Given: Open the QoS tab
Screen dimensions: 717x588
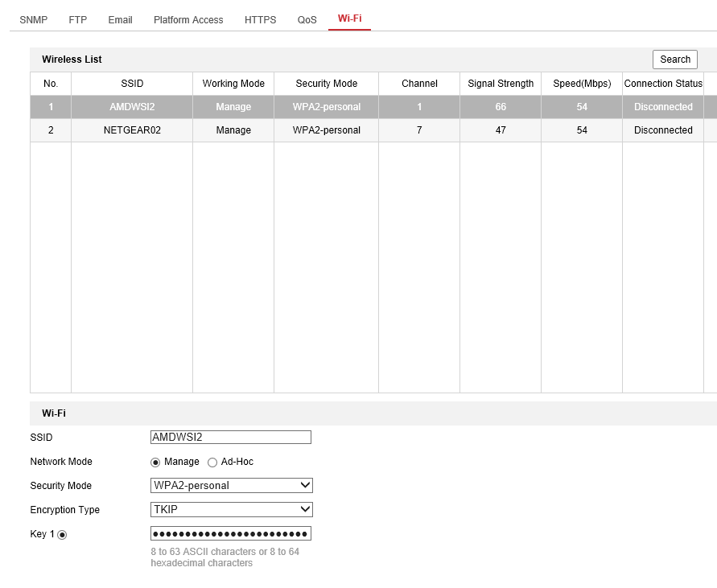Looking at the screenshot, I should click(x=307, y=19).
